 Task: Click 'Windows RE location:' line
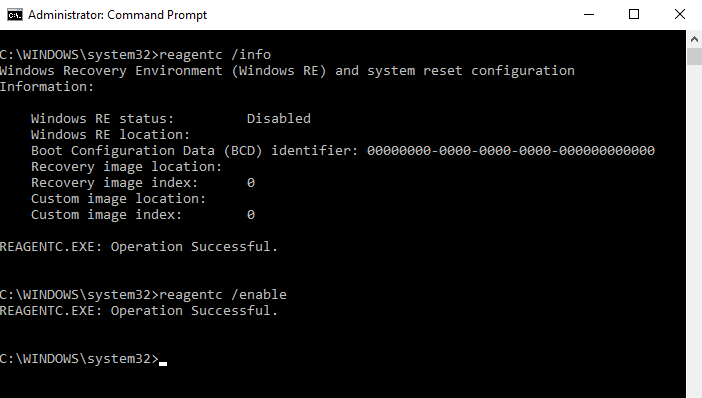(111, 135)
